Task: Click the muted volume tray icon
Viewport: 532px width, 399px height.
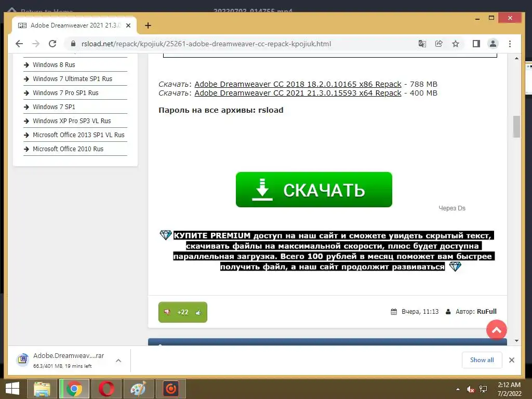Action: coord(470,389)
